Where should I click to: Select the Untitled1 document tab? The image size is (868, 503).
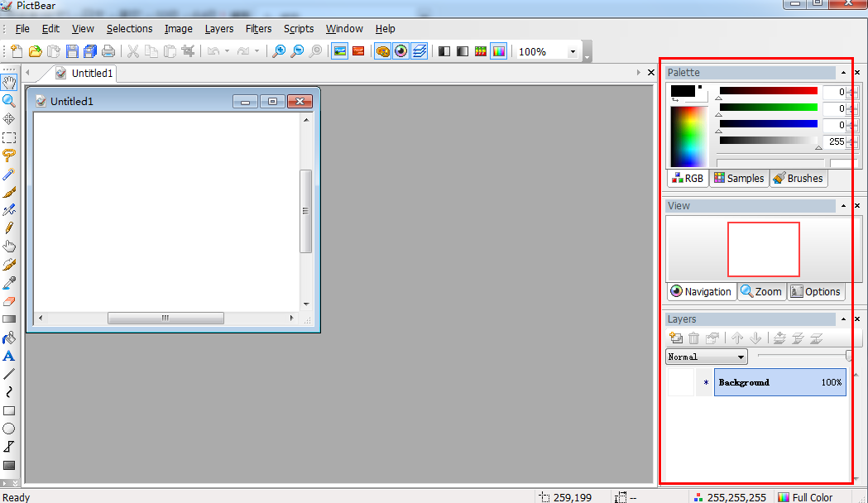[84, 73]
